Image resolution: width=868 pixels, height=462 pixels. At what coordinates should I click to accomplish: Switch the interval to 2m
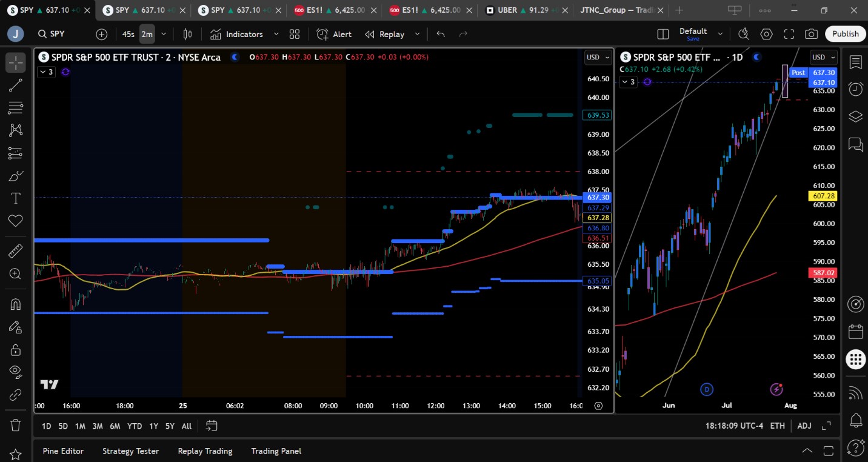tap(147, 34)
